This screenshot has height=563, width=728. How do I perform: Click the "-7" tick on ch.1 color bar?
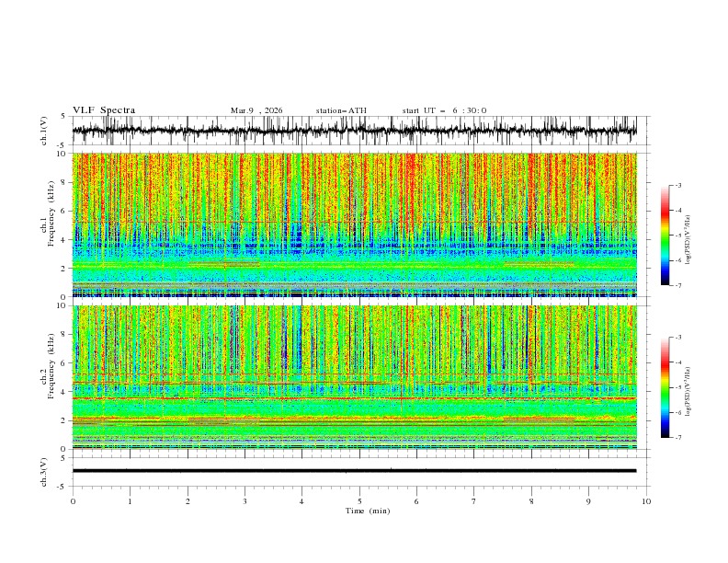point(678,285)
